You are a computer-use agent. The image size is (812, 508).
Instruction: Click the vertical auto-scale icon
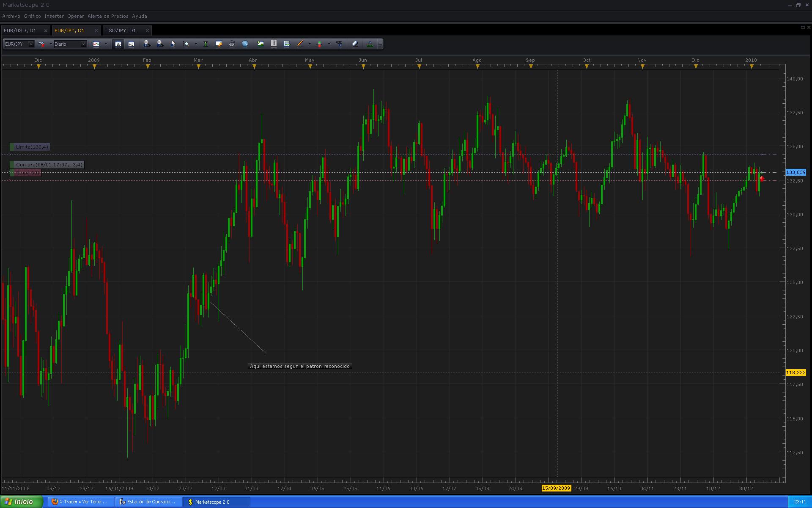point(206,44)
